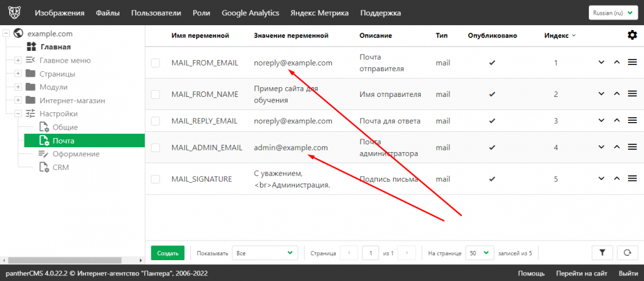Click the page number input field
The height and width of the screenshot is (281, 644).
pyautogui.click(x=370, y=253)
